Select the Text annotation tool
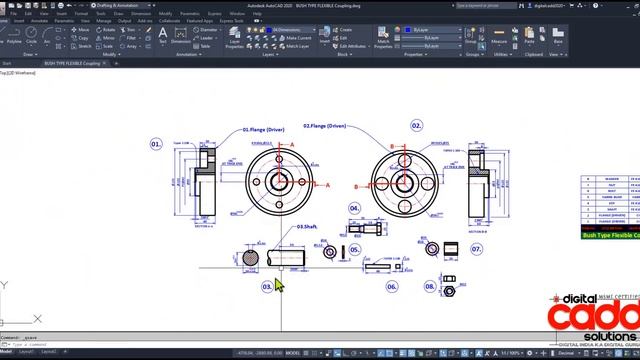Image resolution: width=640 pixels, height=360 pixels. (162, 35)
